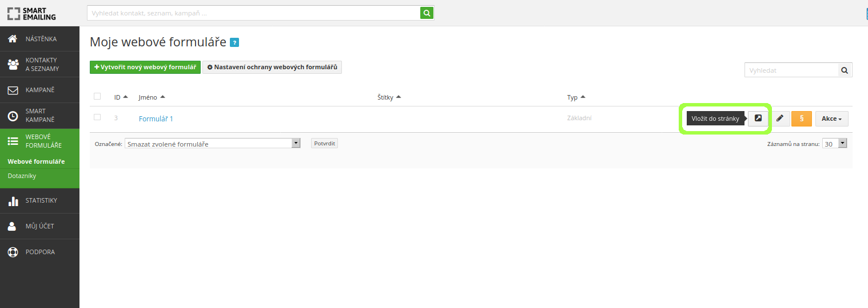The width and height of the screenshot is (868, 308).
Task: Open Smart Kampaně clock section
Action: 39,116
